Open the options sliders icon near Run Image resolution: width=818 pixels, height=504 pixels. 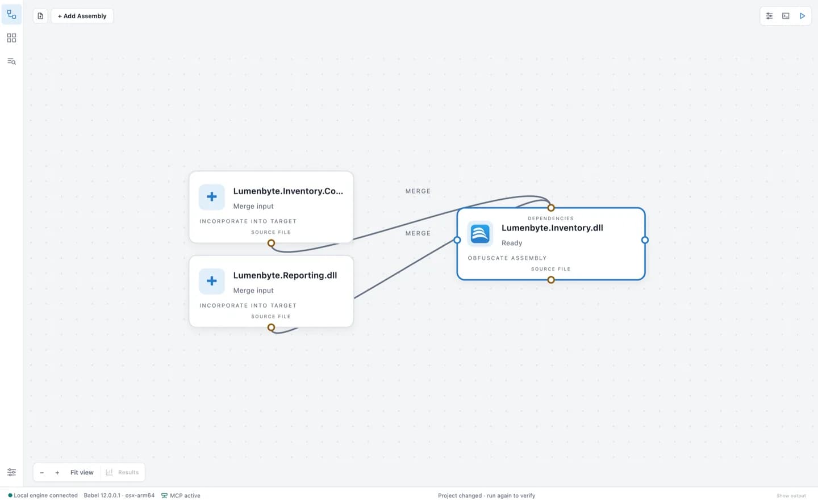769,16
